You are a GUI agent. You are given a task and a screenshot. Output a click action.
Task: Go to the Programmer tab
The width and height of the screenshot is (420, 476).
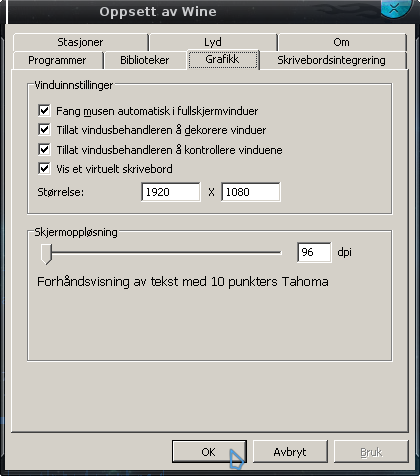pyautogui.click(x=57, y=60)
